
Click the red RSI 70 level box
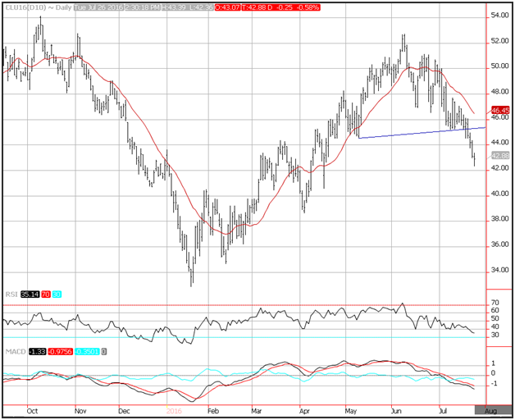[x=46, y=293]
